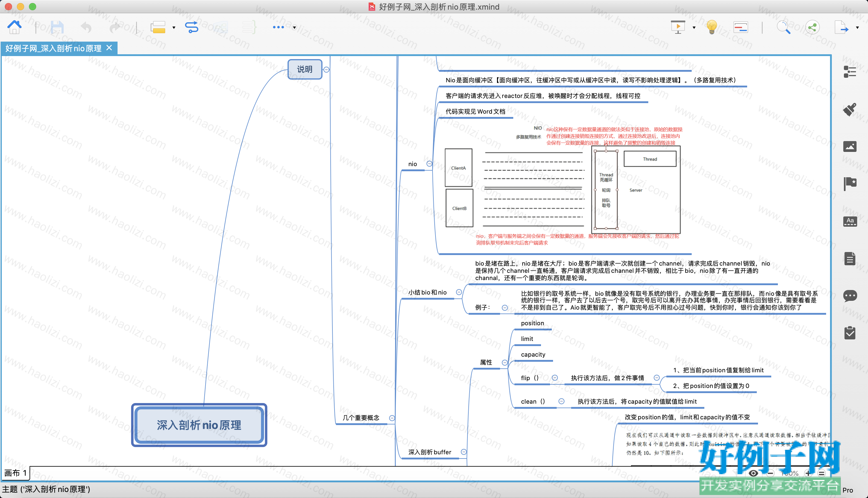This screenshot has height=498, width=868.
Task: Click the zoom in plus button
Action: click(x=808, y=473)
